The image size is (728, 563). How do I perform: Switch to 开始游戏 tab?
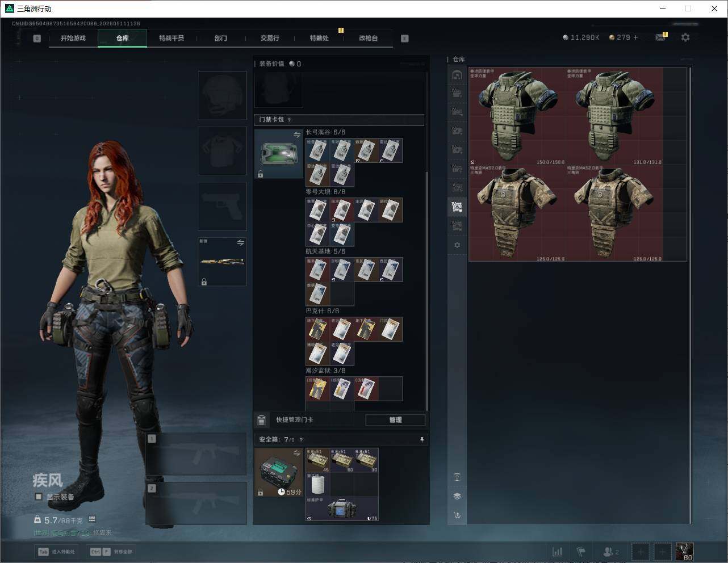pyautogui.click(x=73, y=38)
